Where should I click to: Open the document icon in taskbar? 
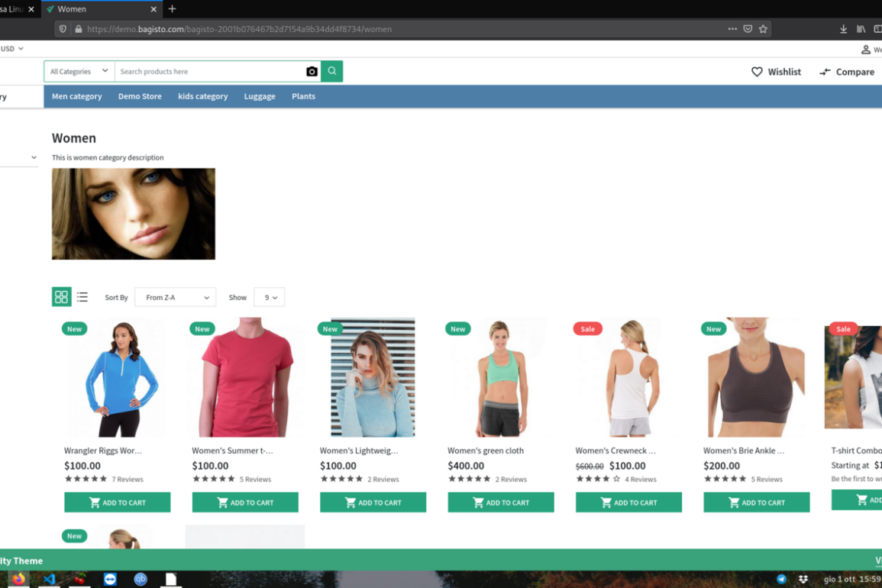pos(171,578)
